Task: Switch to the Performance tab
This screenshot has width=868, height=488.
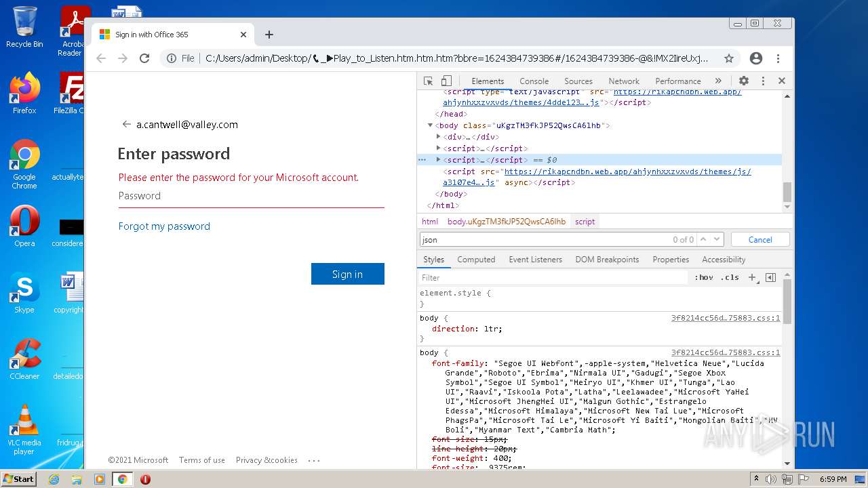Action: tap(677, 81)
